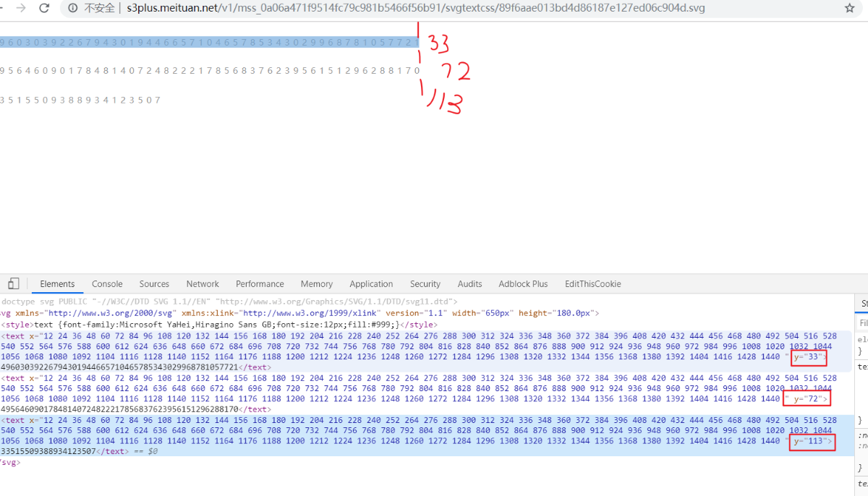Viewport: 868px width, 496px height.
Task: Open the Network tab
Action: coord(203,284)
